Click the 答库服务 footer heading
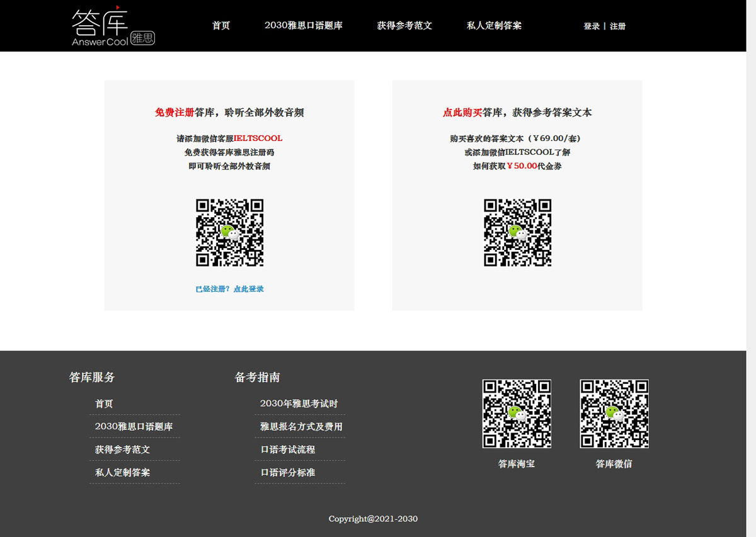The width and height of the screenshot is (756, 537). click(x=93, y=377)
